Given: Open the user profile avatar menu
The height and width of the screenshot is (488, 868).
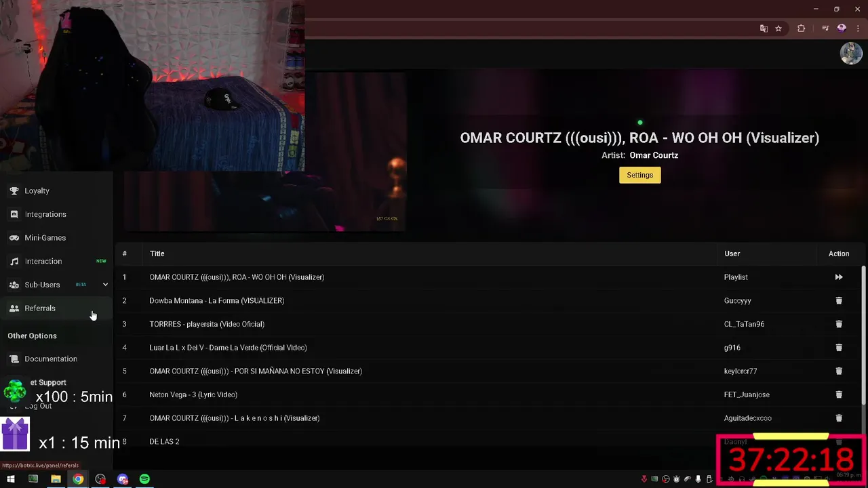Looking at the screenshot, I should 851,54.
